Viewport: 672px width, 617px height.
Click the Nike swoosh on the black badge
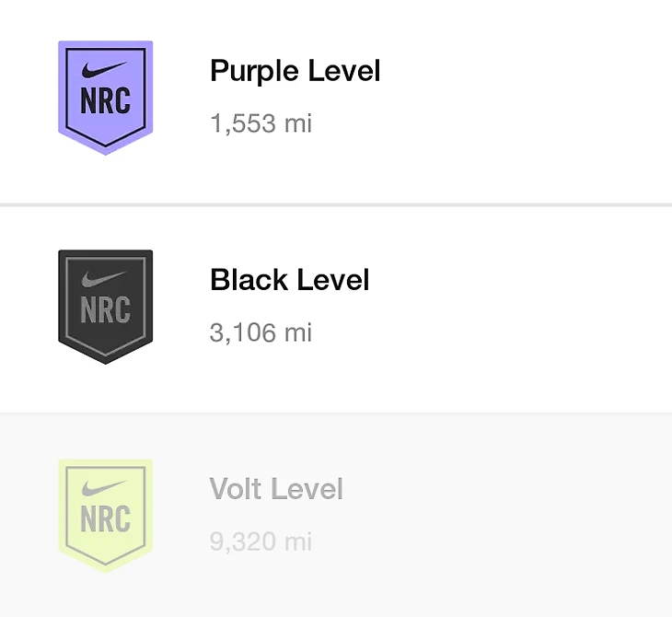coord(105,279)
